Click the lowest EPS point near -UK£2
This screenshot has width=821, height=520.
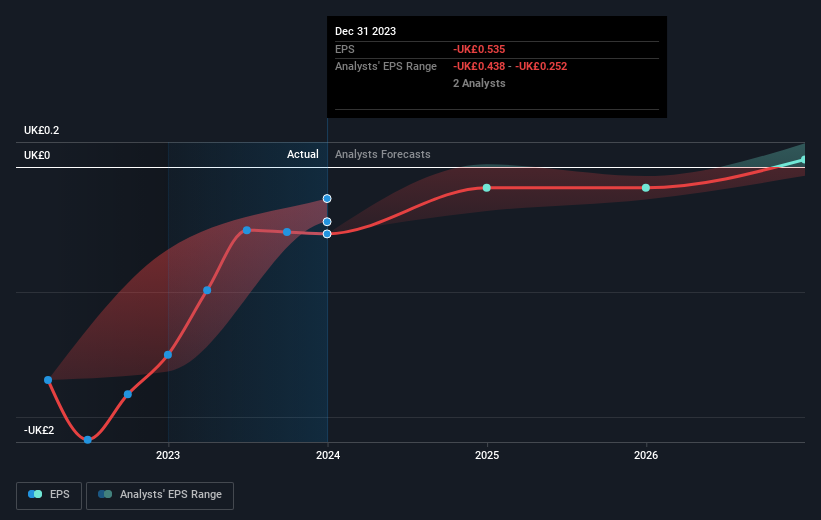pos(88,440)
